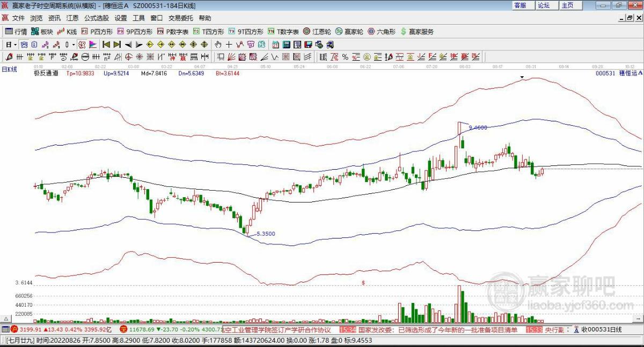Open the 窗口 menu

(156, 18)
